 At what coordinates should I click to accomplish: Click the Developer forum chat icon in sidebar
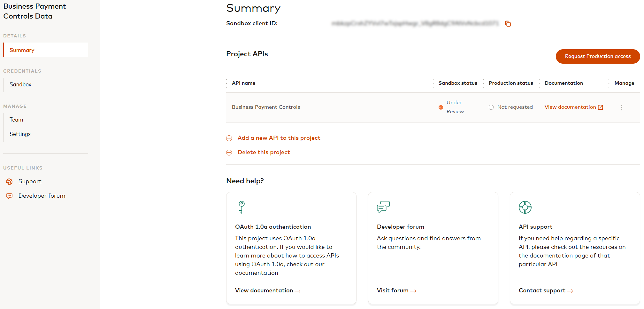pos(9,196)
